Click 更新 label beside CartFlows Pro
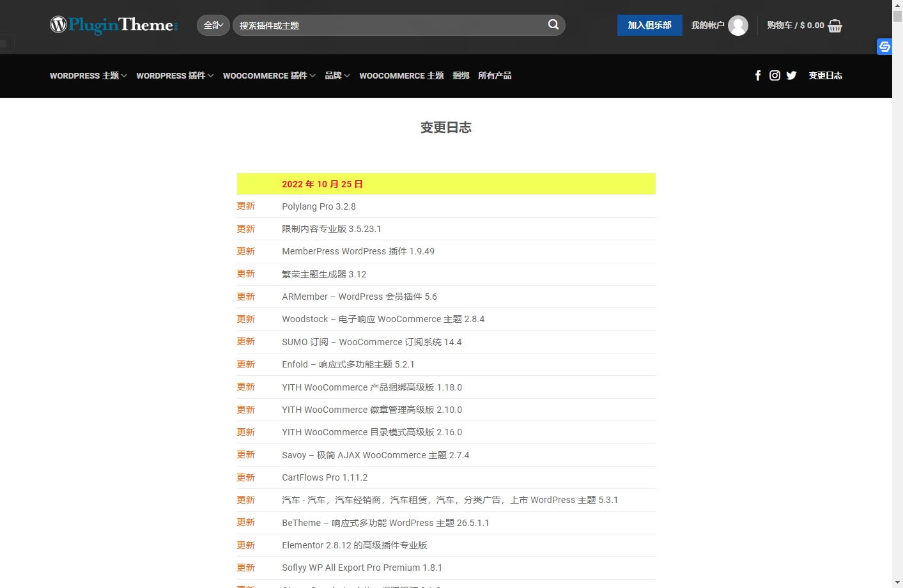The width and height of the screenshot is (903, 588). (246, 477)
